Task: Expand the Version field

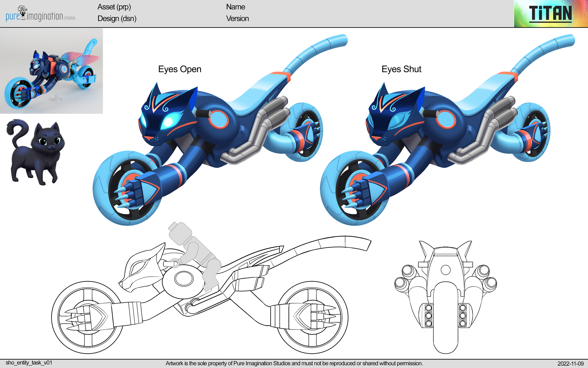Action: (x=237, y=19)
